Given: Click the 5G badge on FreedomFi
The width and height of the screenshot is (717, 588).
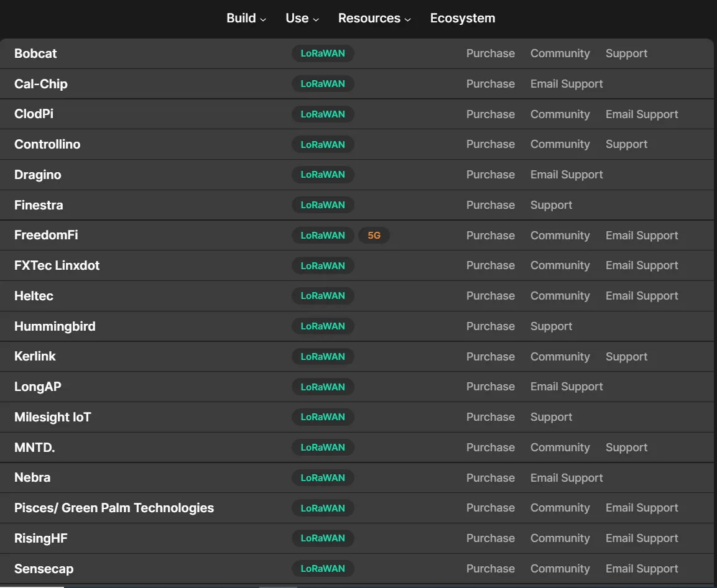Looking at the screenshot, I should click(374, 236).
